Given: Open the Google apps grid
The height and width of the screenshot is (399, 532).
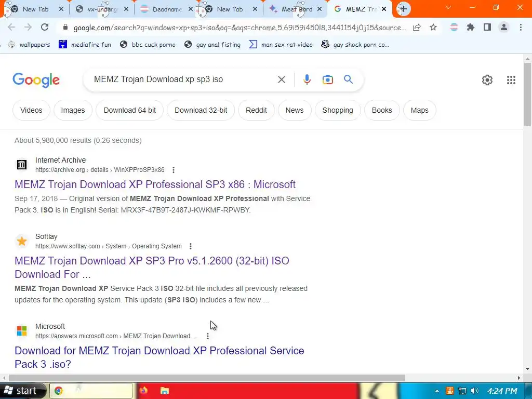Looking at the screenshot, I should pos(511,79).
